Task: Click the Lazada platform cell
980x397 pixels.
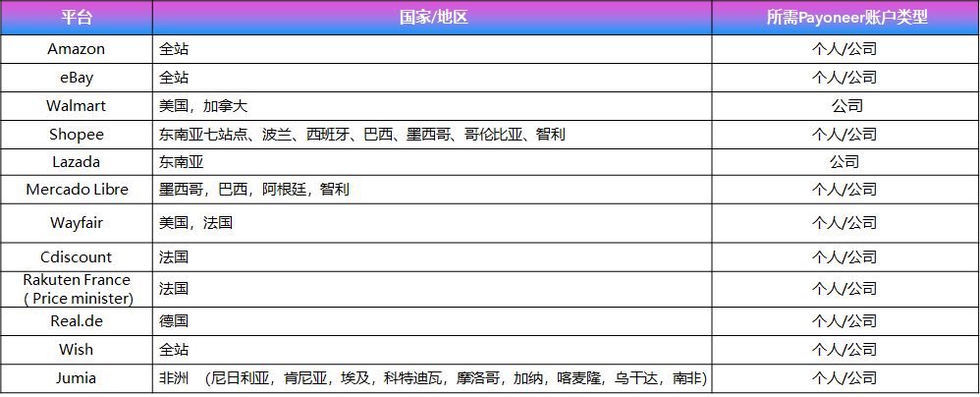Action: coord(77,161)
